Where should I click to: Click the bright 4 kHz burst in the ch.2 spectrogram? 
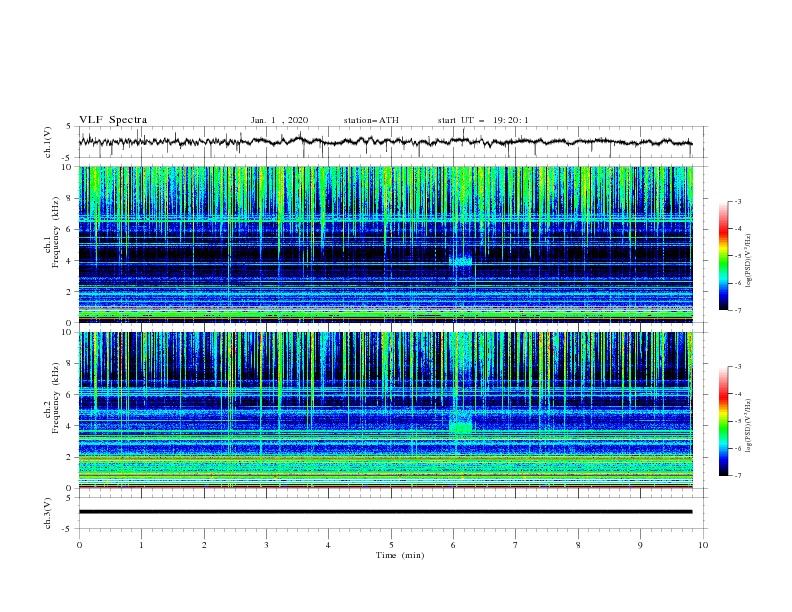[x=461, y=422]
